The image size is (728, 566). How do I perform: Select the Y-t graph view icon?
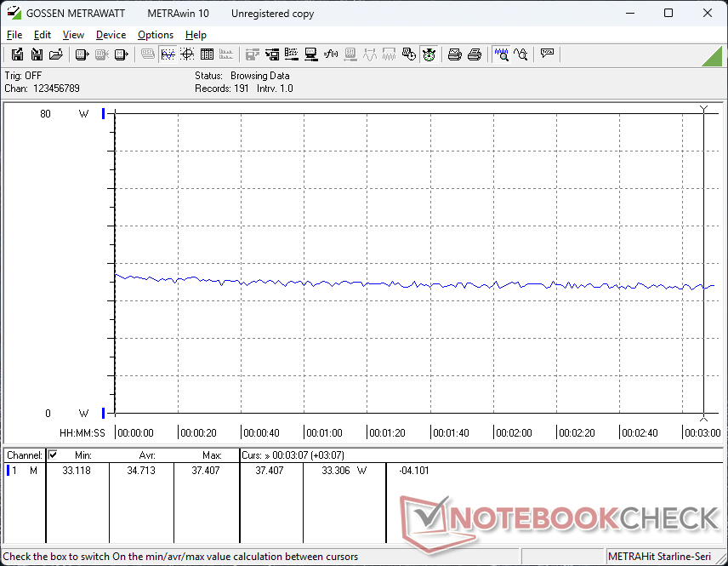pyautogui.click(x=168, y=54)
